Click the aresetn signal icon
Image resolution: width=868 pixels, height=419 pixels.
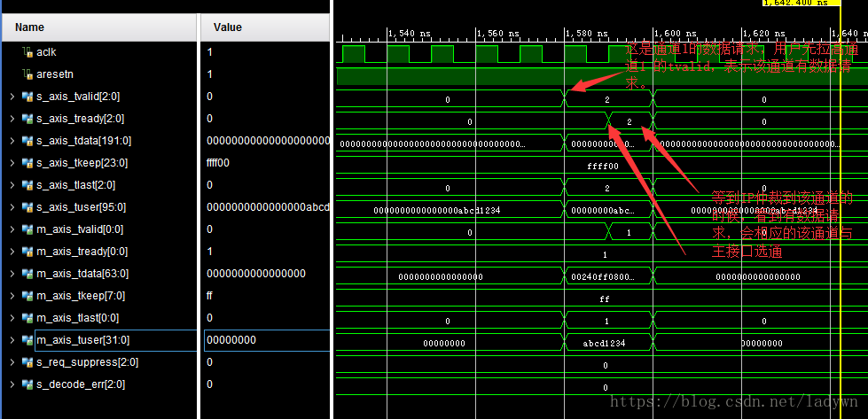click(x=27, y=74)
